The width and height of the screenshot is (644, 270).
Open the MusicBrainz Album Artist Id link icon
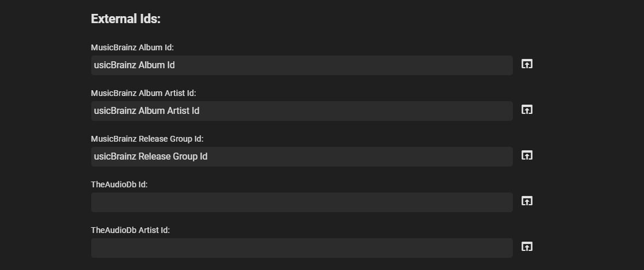pos(527,110)
